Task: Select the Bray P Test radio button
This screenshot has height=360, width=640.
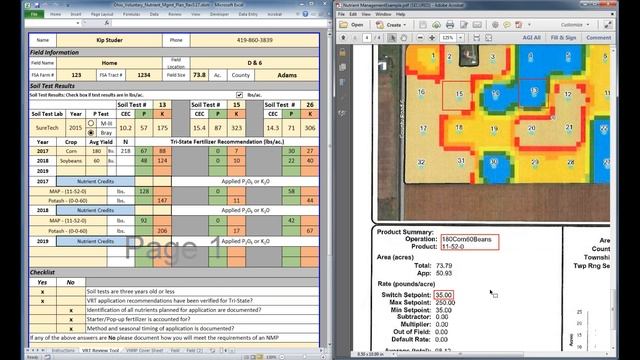Action: pos(91,132)
